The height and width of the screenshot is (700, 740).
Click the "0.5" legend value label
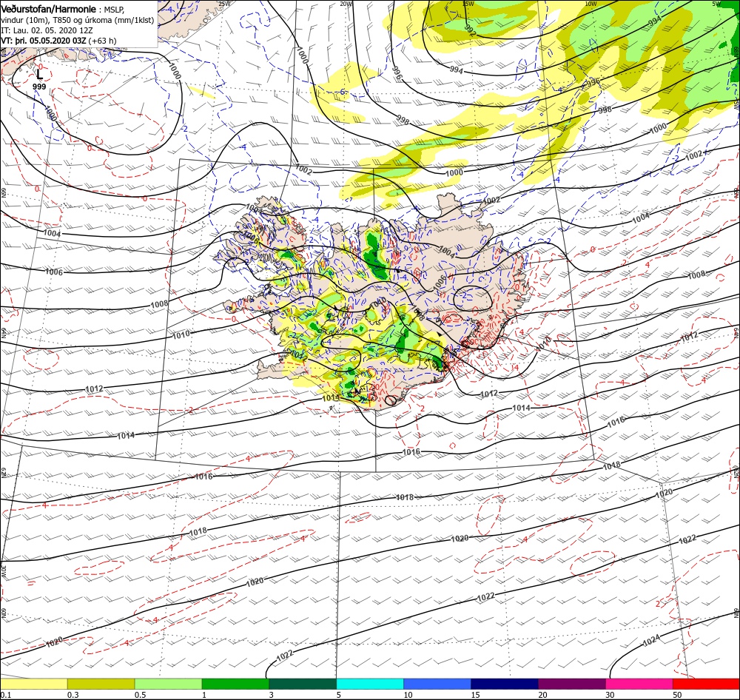click(x=140, y=695)
